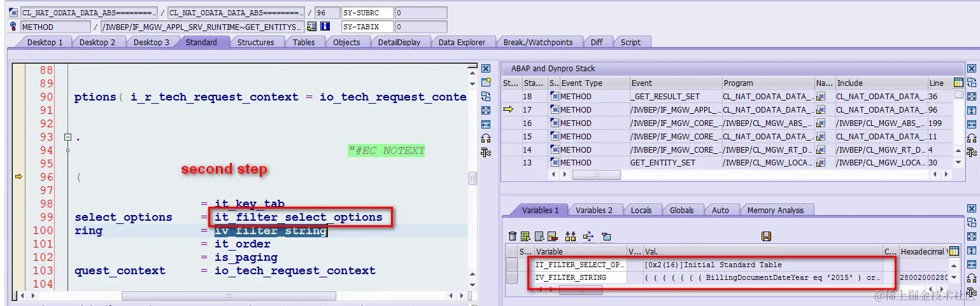The image size is (980, 306).
Task: Open navigation icon for stack level 17 row
Action: (821, 109)
